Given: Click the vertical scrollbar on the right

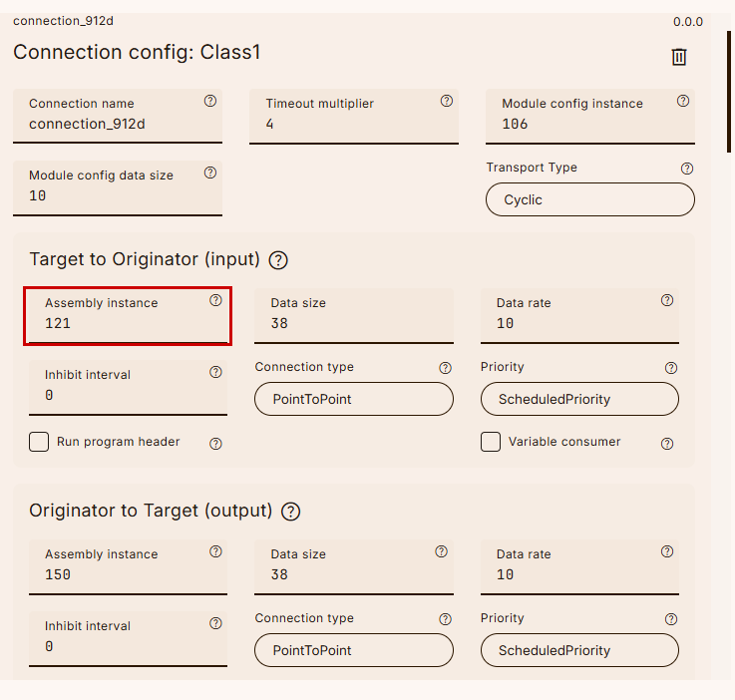Looking at the screenshot, I should (x=730, y=90).
